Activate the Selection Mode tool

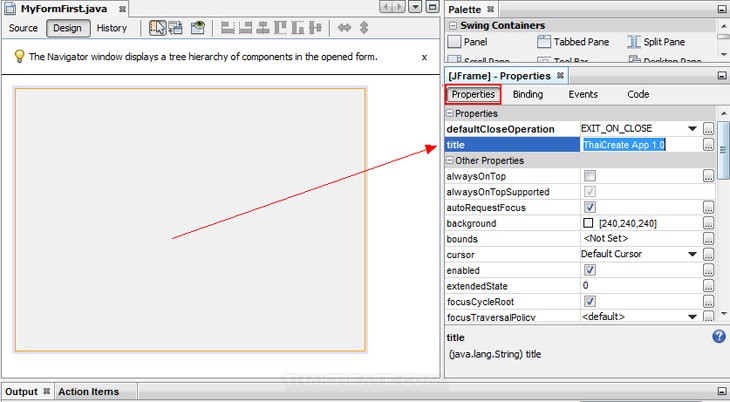coord(157,28)
